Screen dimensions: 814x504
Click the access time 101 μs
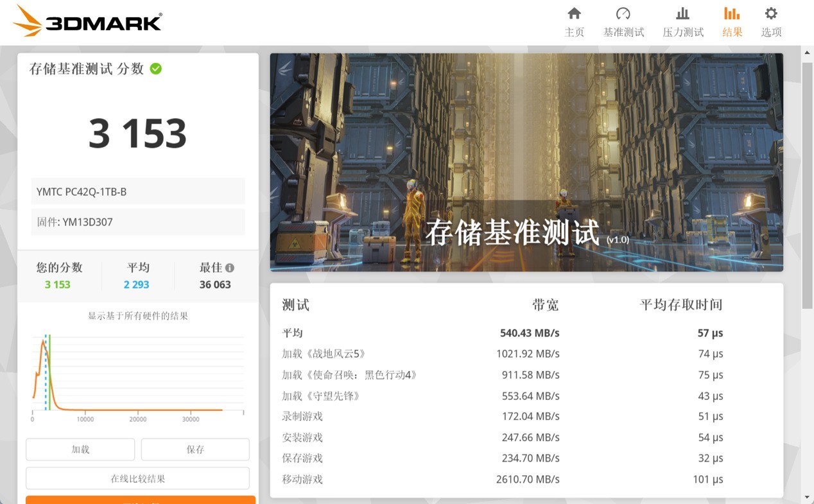click(708, 480)
